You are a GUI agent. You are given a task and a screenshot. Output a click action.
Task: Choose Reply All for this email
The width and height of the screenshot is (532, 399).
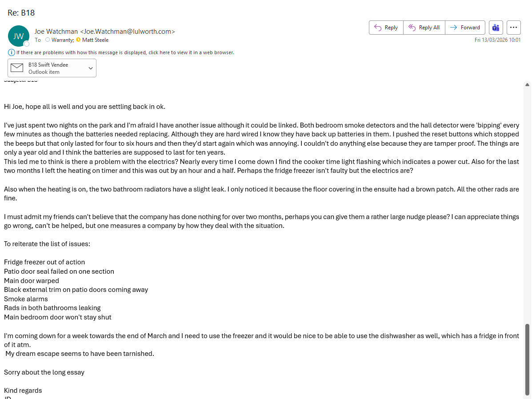pyautogui.click(x=424, y=28)
